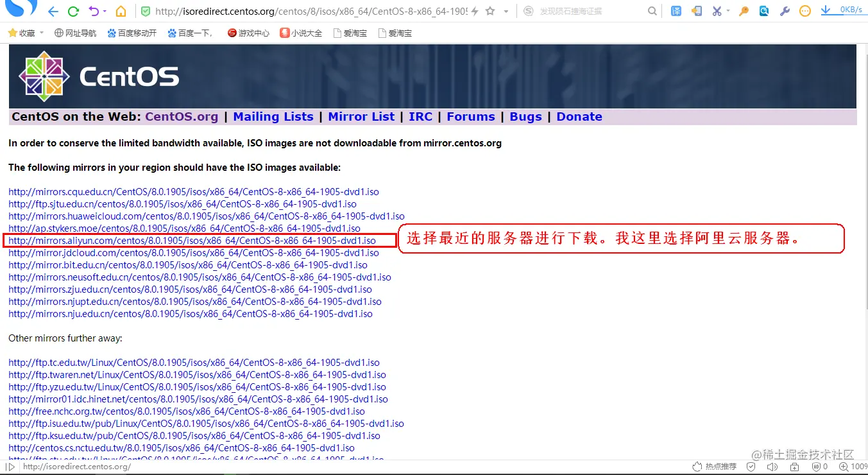Download from the mirrors.nju.edu.cn link
The height and width of the screenshot is (475, 868).
(x=191, y=314)
